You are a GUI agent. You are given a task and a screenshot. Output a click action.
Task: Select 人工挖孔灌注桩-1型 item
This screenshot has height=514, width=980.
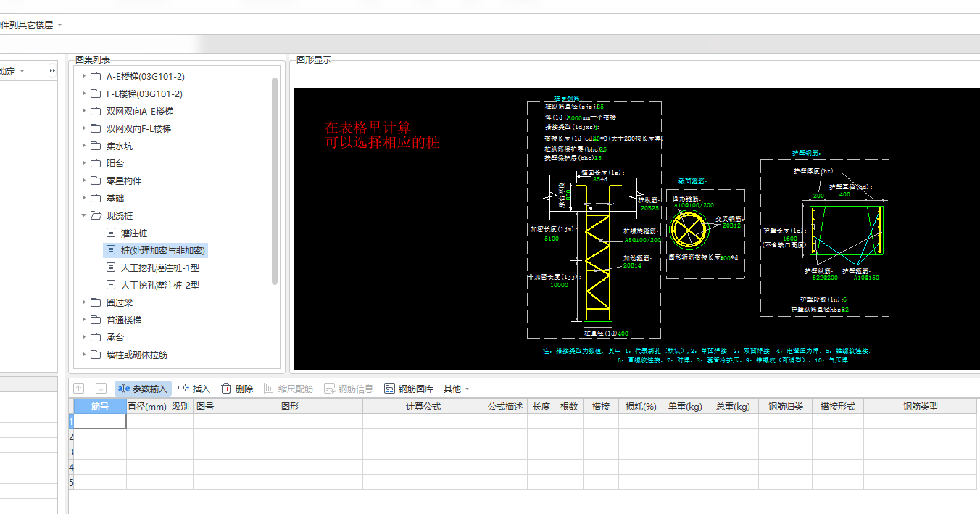(160, 268)
